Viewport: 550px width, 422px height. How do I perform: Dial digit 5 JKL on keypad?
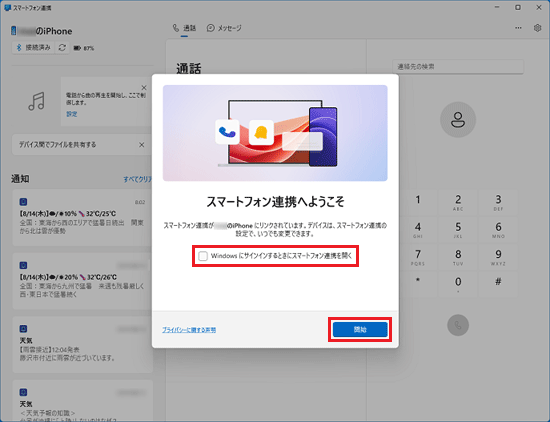tap(458, 230)
